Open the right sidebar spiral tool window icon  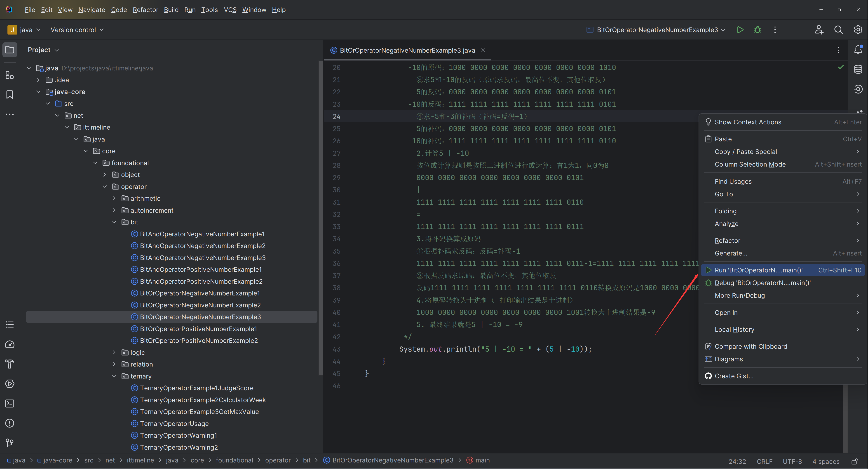tap(858, 89)
